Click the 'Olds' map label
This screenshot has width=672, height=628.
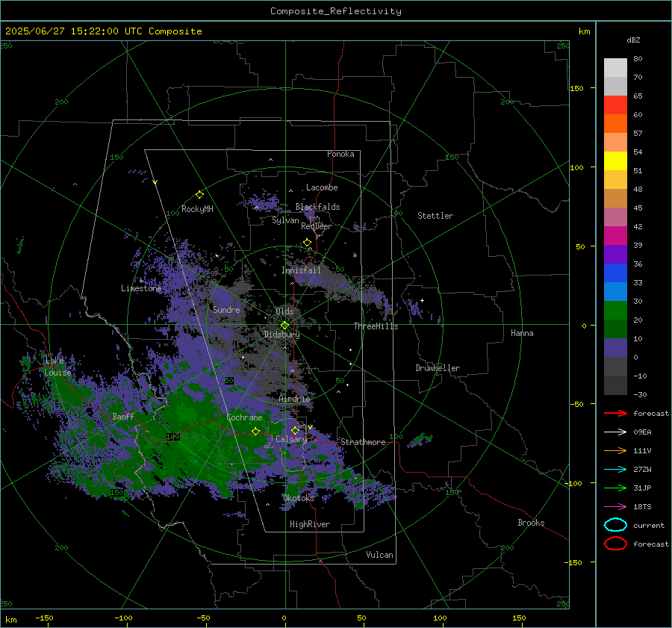[x=284, y=311]
